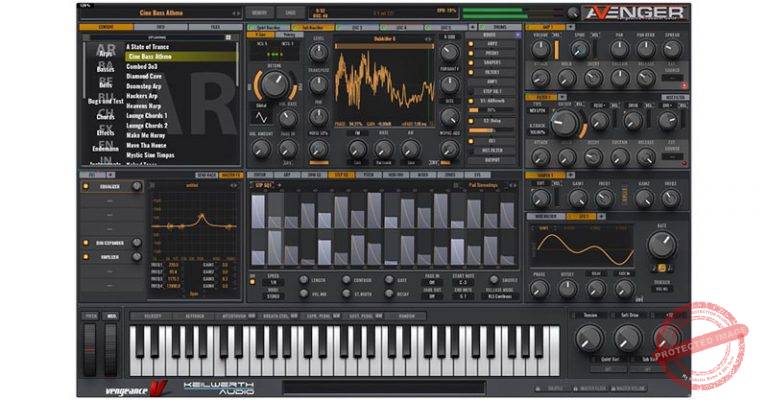Adjust the filter Cutoff knob
Viewport: 768px width, 400px height.
click(565, 122)
